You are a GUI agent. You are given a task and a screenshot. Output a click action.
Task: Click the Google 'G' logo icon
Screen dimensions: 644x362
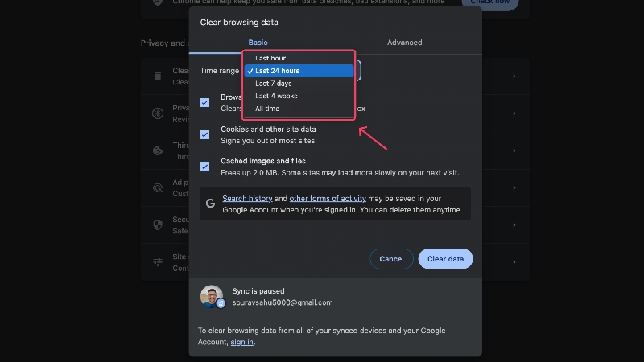(x=210, y=204)
